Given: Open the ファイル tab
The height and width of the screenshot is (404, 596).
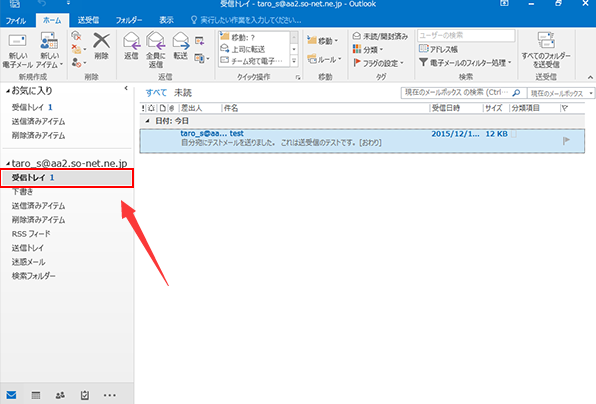Looking at the screenshot, I should (16, 20).
